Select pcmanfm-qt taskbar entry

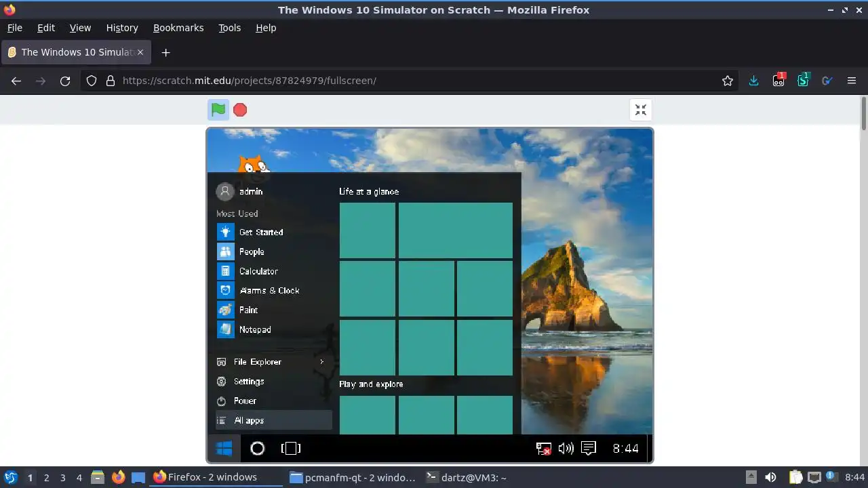tap(353, 477)
